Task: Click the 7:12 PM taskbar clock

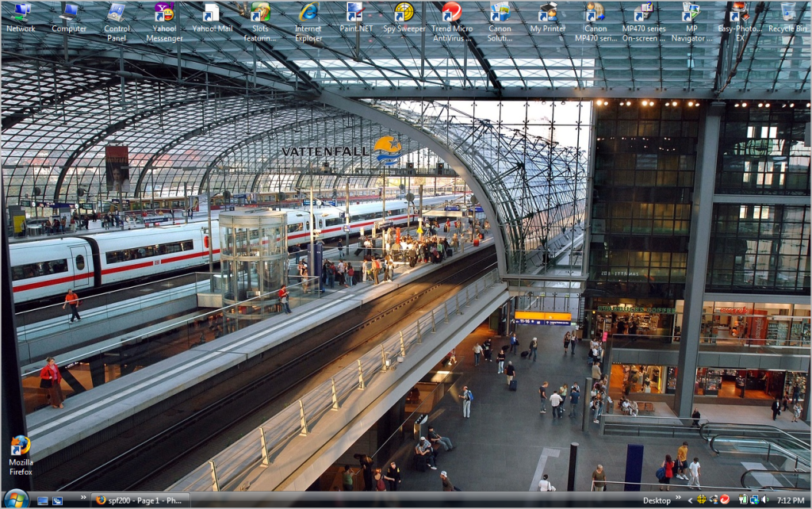Action: pyautogui.click(x=791, y=500)
